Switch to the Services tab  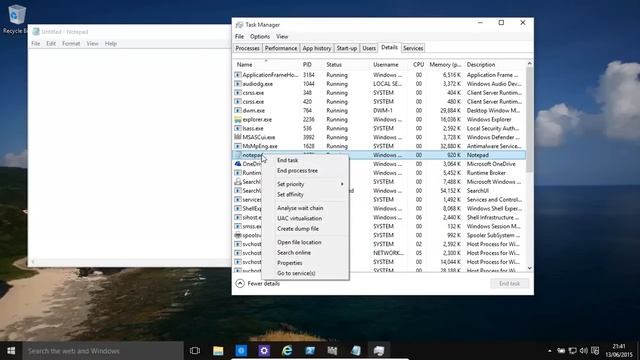click(413, 48)
